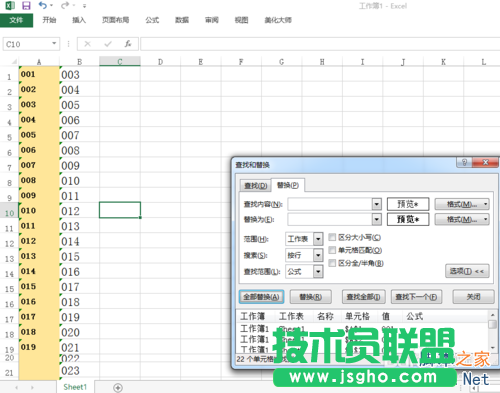This screenshot has width=500, height=393.
Task: Expand the Name Box dropdown arrow
Action: (x=54, y=44)
